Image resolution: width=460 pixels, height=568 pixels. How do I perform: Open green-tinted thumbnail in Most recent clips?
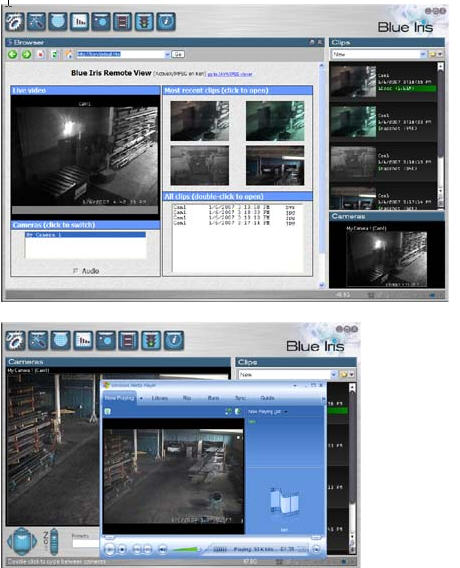pyautogui.click(x=275, y=121)
